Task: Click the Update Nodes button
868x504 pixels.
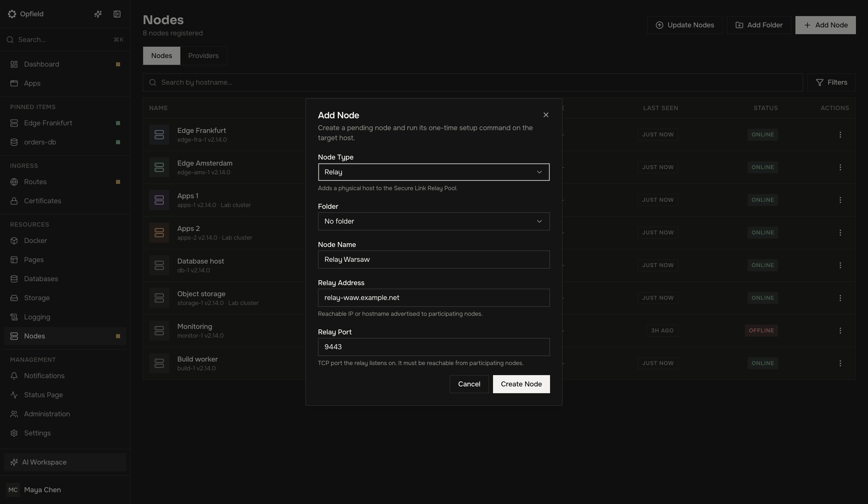Action: coord(684,25)
